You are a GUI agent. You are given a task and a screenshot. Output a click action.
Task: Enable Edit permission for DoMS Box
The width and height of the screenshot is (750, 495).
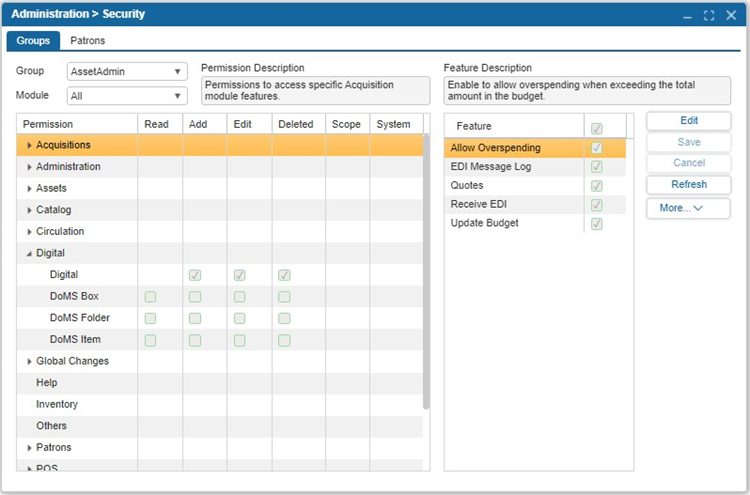[240, 297]
